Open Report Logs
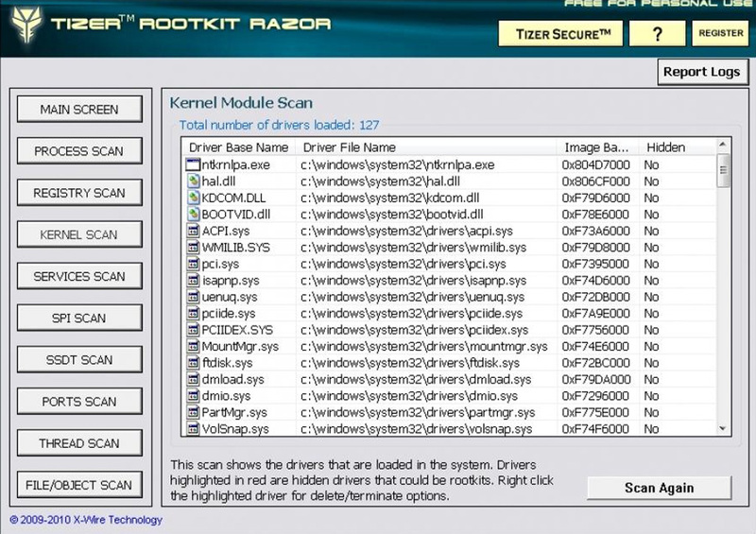 [x=702, y=72]
